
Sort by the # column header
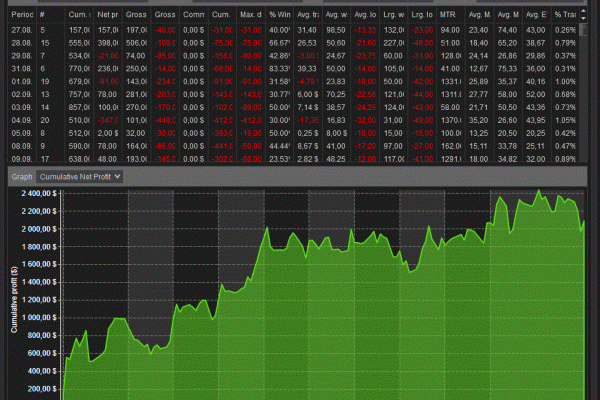42,15
